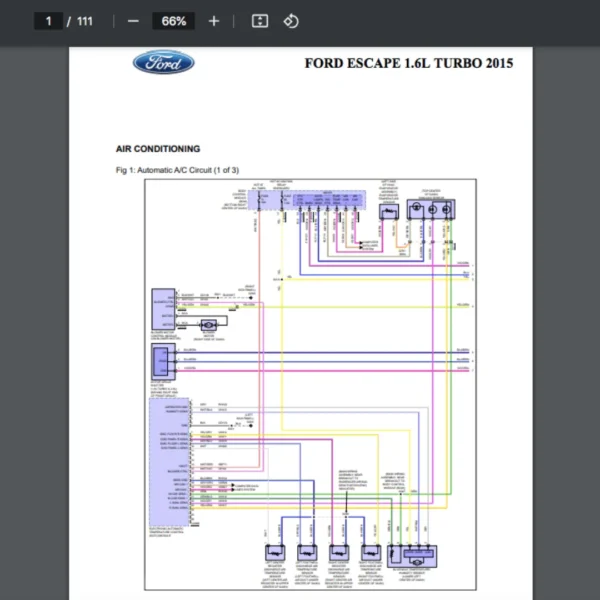600x600 pixels.
Task: Click the zoom out minus icon
Action: click(x=133, y=21)
